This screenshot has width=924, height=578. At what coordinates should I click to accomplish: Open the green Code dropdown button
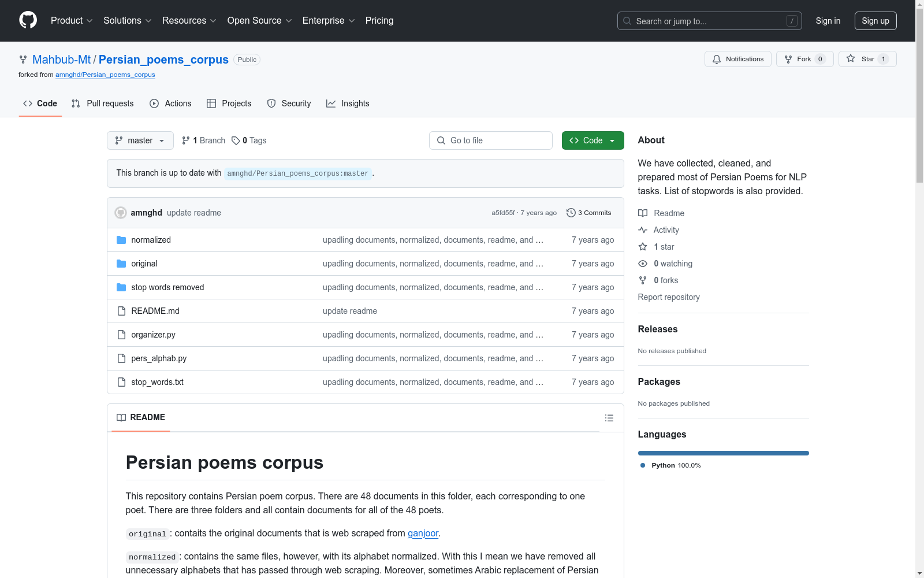[x=593, y=140]
